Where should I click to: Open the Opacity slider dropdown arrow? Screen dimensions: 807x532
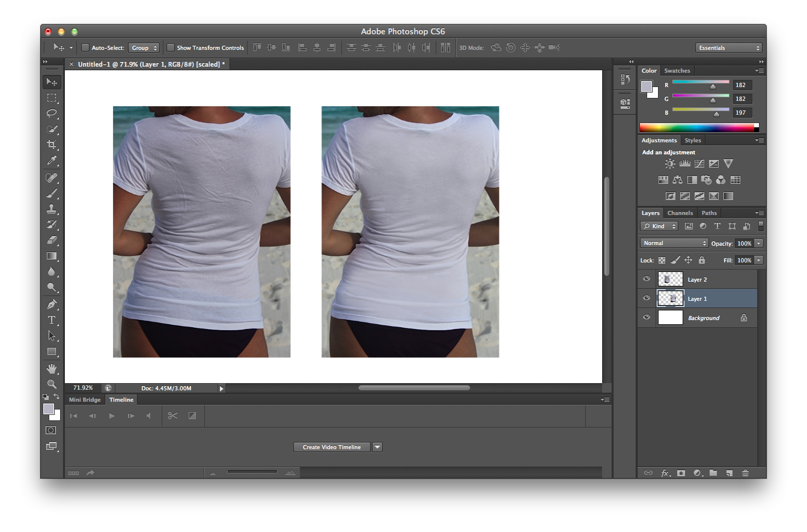point(758,243)
